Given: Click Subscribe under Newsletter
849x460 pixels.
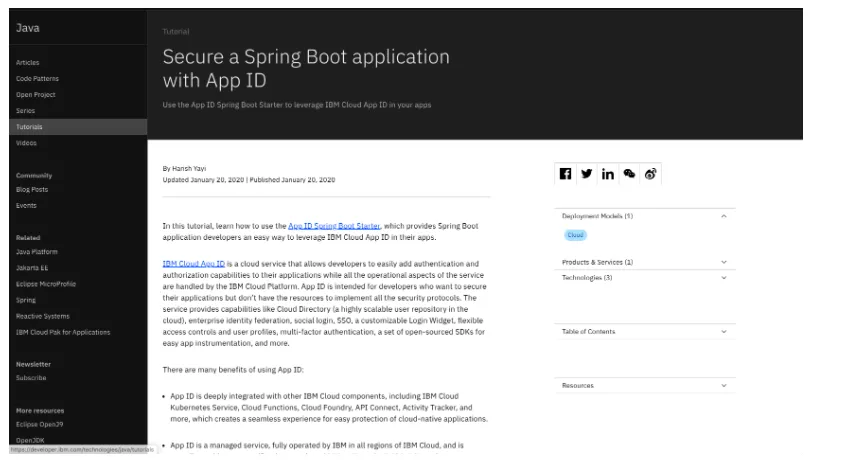Looking at the screenshot, I should [31, 378].
